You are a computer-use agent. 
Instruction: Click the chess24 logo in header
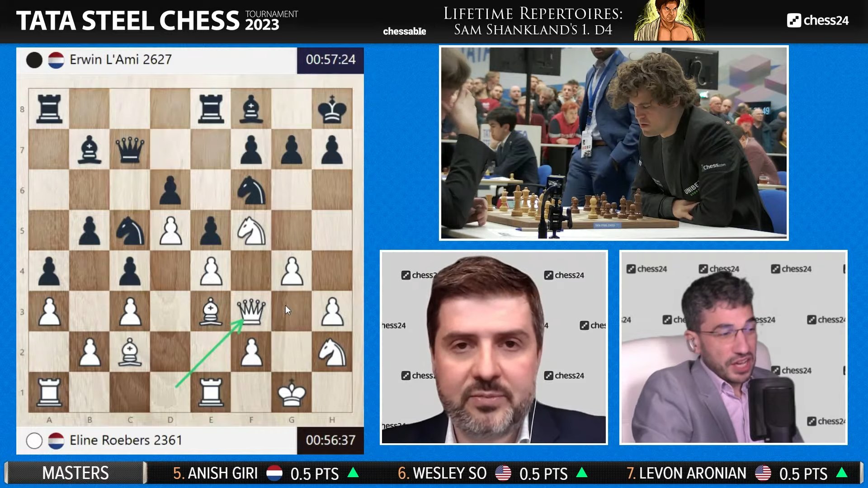point(817,20)
